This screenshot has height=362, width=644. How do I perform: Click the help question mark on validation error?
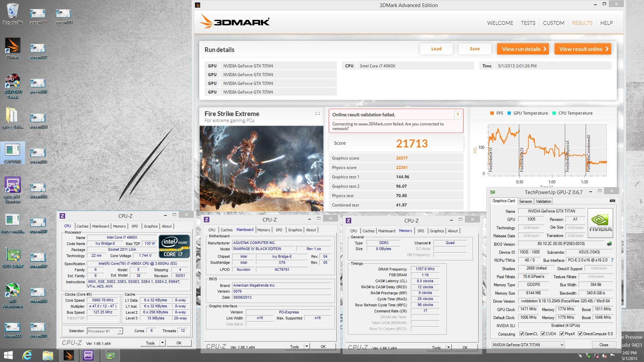(x=457, y=115)
